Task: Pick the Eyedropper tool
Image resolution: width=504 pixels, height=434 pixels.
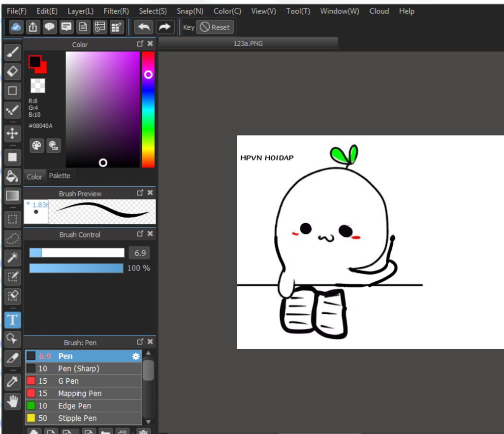Action: [x=13, y=381]
